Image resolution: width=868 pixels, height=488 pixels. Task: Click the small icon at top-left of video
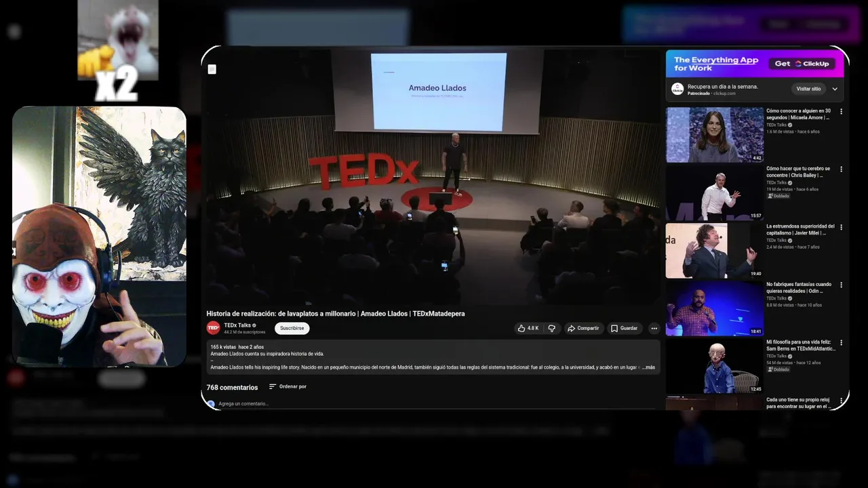212,69
